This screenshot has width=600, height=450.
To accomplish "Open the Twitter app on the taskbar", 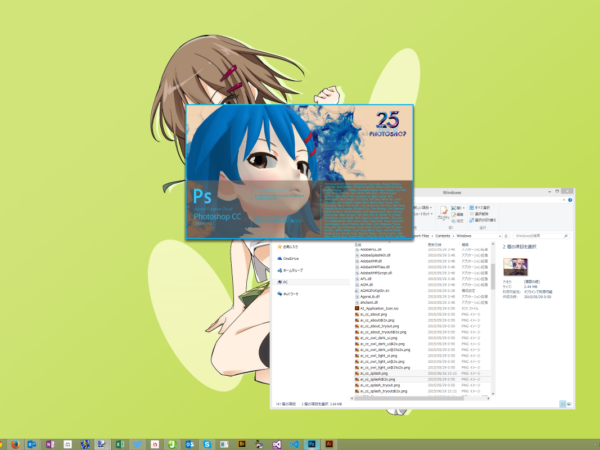I will click(x=137, y=444).
